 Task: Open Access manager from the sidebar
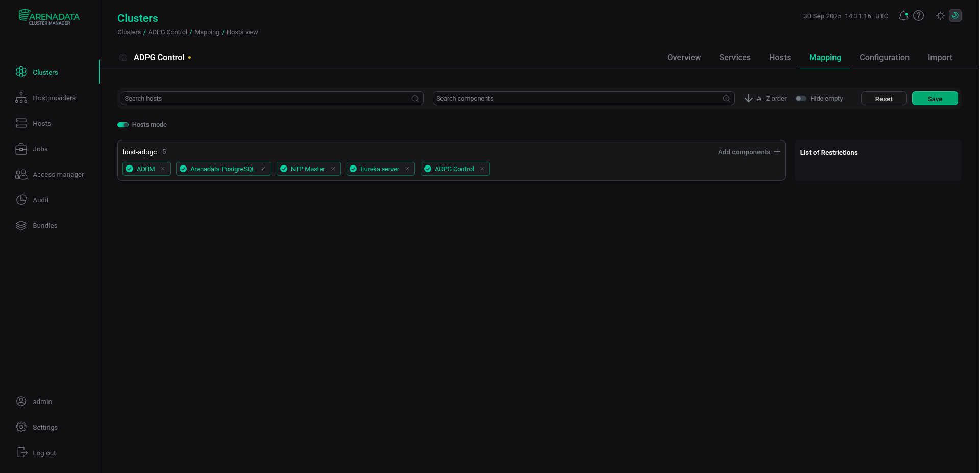[x=58, y=174]
